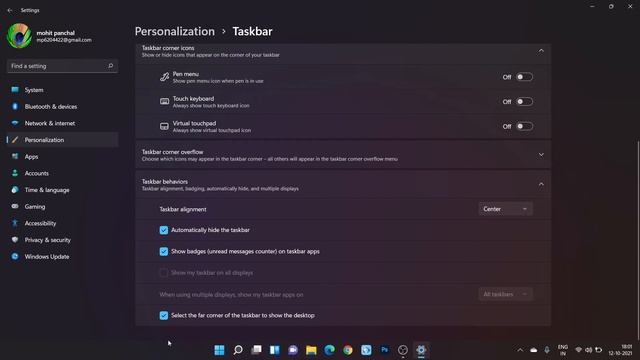This screenshot has width=640, height=360.
Task: Click the Settings gear in taskbar
Action: coord(421,350)
